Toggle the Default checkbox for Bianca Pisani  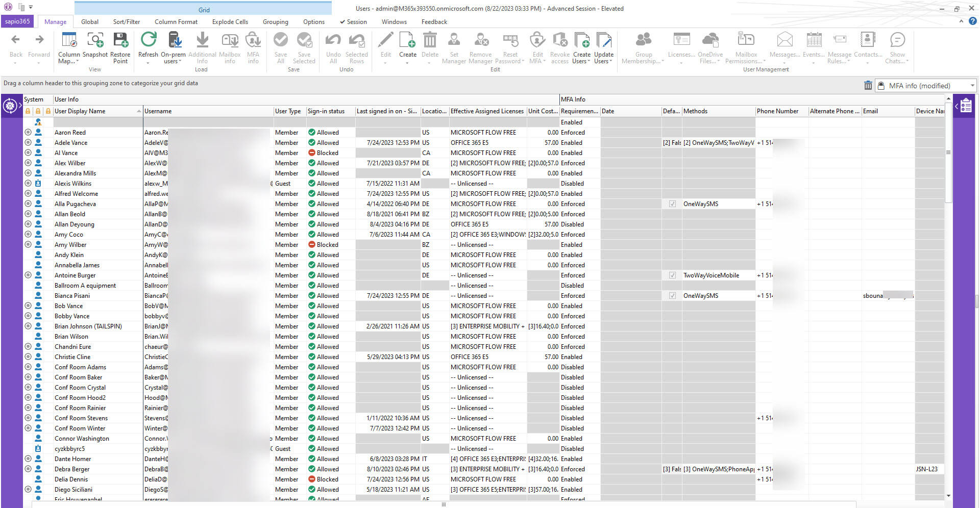[x=672, y=296]
